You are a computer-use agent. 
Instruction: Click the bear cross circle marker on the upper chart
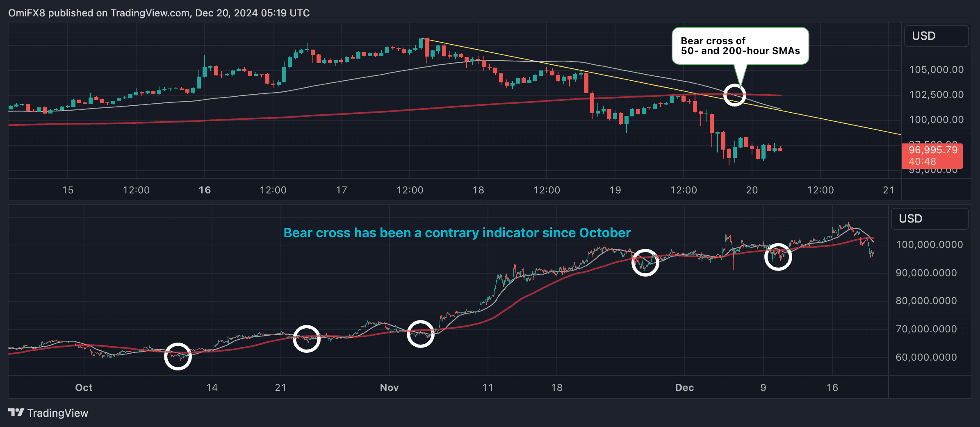pos(734,95)
